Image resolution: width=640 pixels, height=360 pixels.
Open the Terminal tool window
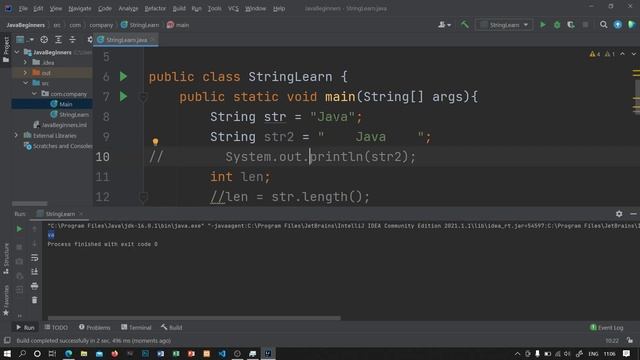click(136, 327)
